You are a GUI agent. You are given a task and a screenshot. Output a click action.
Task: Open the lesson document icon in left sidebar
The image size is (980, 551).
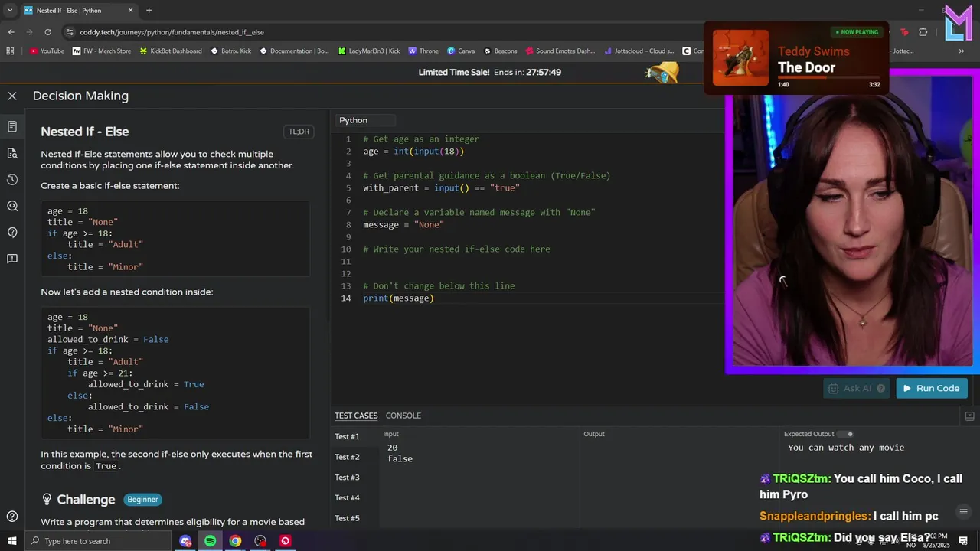click(12, 126)
